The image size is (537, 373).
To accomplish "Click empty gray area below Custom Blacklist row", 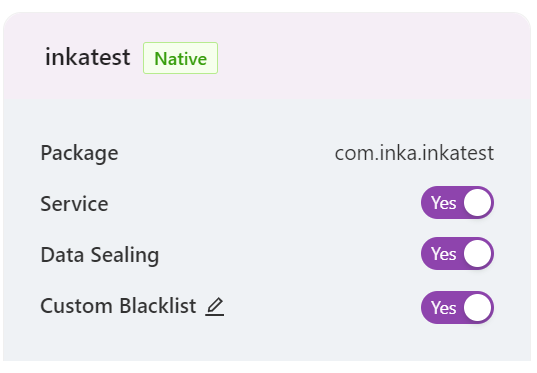I will click(267, 343).
